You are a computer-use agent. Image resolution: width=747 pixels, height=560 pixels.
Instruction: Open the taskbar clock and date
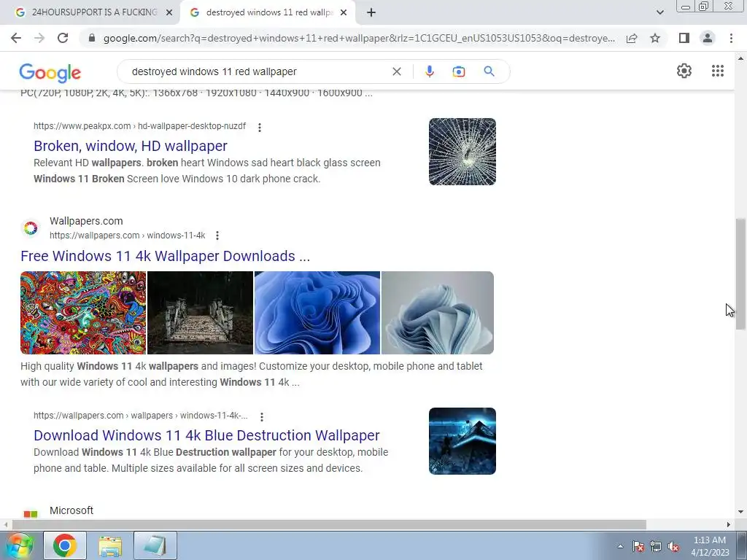(710, 546)
